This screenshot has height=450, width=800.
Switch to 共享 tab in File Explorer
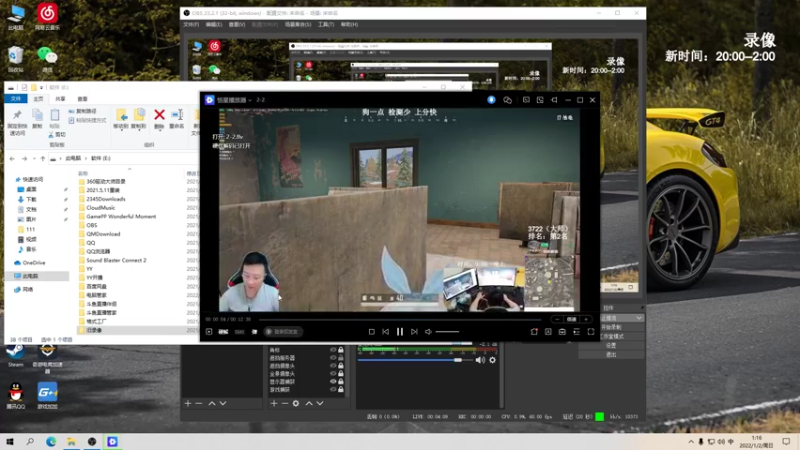(x=60, y=99)
